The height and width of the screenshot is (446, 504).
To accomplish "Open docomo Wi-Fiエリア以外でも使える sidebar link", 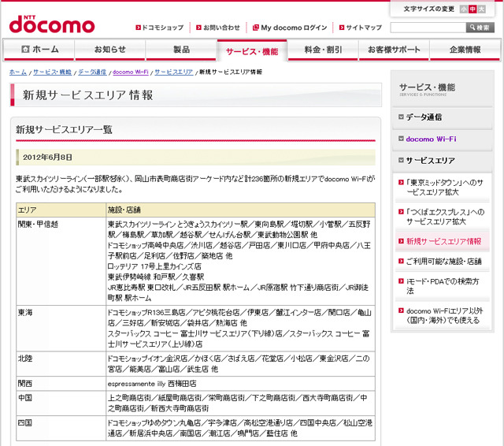I will (444, 315).
